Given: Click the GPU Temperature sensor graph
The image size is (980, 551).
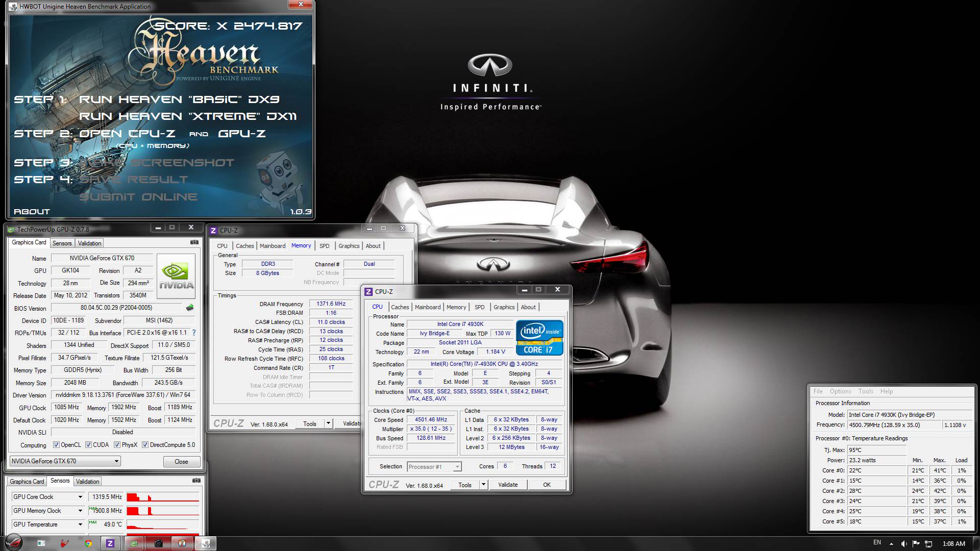Looking at the screenshot, I should (163, 524).
